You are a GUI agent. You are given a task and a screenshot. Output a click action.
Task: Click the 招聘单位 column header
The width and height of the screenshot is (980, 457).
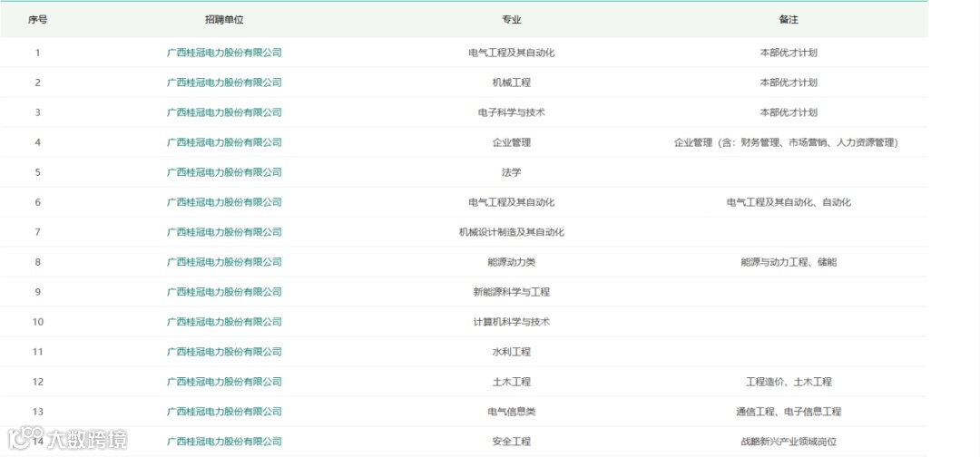(224, 19)
